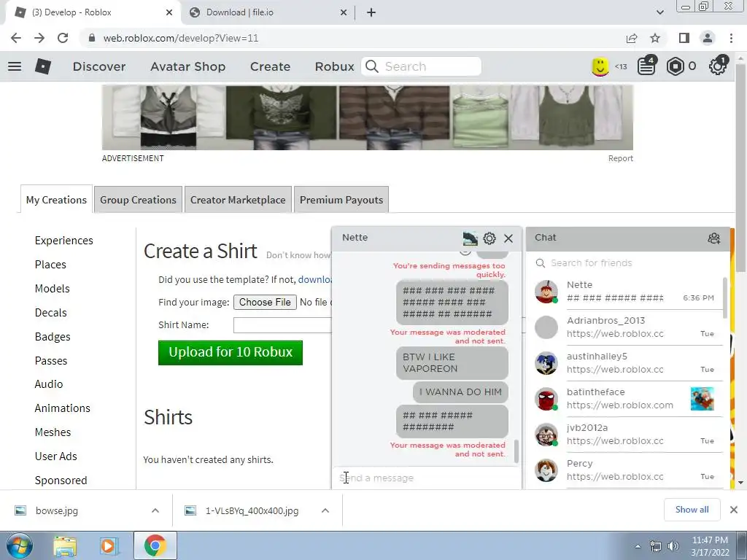This screenshot has height=560, width=747.
Task: Click the Nette chat window scrollbar
Action: click(516, 451)
